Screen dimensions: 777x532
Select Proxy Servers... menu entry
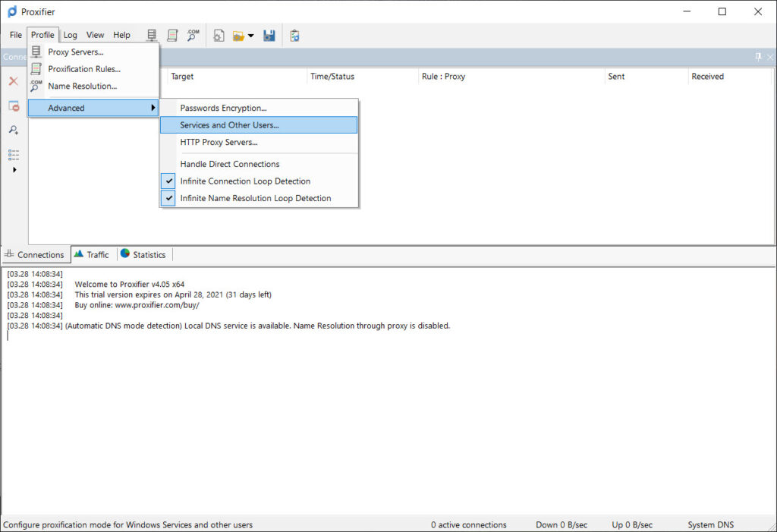tap(93, 52)
